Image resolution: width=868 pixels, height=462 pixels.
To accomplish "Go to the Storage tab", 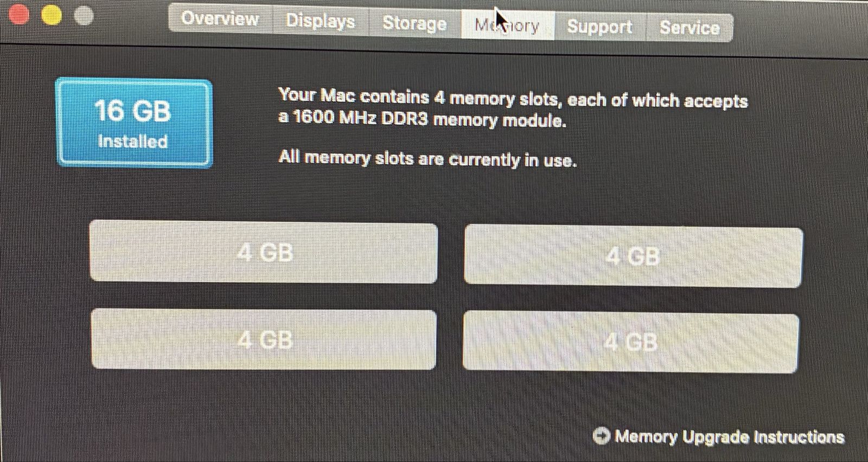I will coord(414,23).
